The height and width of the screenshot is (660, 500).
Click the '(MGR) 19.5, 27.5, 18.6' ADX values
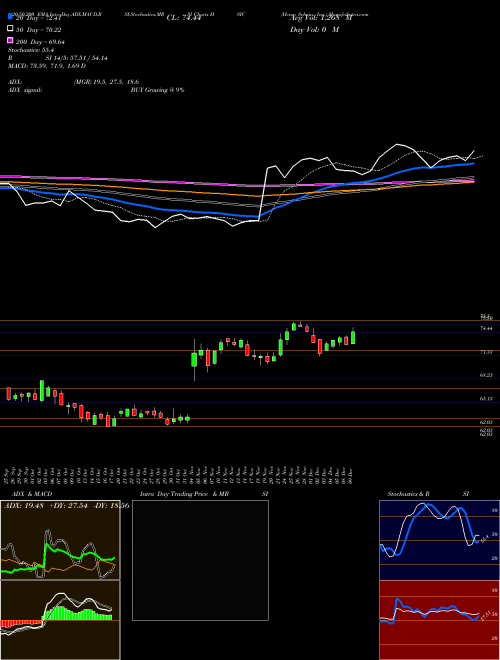[x=106, y=82]
